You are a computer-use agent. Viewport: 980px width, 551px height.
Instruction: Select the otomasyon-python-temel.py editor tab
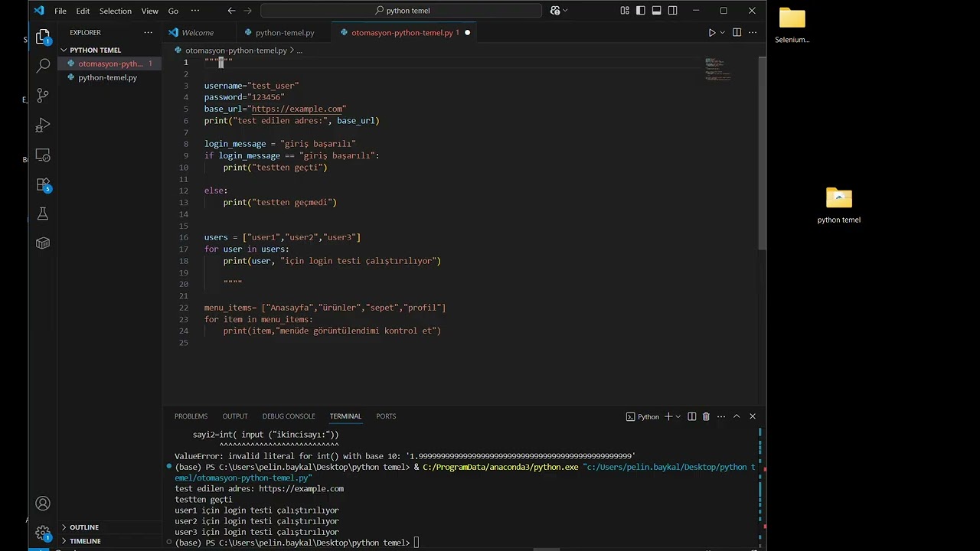coord(402,33)
